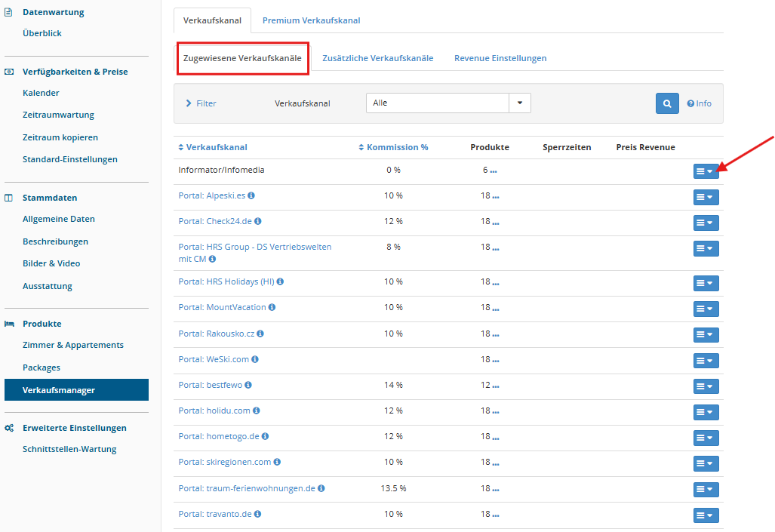Sort table by Kommission % column
The height and width of the screenshot is (532, 775).
(397, 147)
